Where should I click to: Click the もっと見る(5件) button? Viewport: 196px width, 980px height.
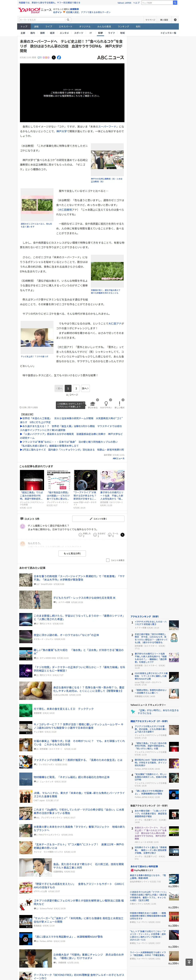click(x=72, y=554)
